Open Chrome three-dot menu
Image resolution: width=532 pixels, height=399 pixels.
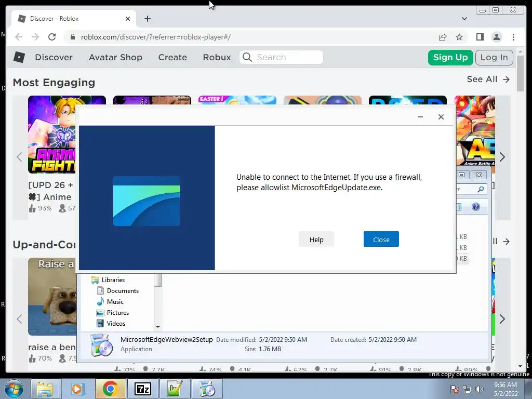(513, 37)
